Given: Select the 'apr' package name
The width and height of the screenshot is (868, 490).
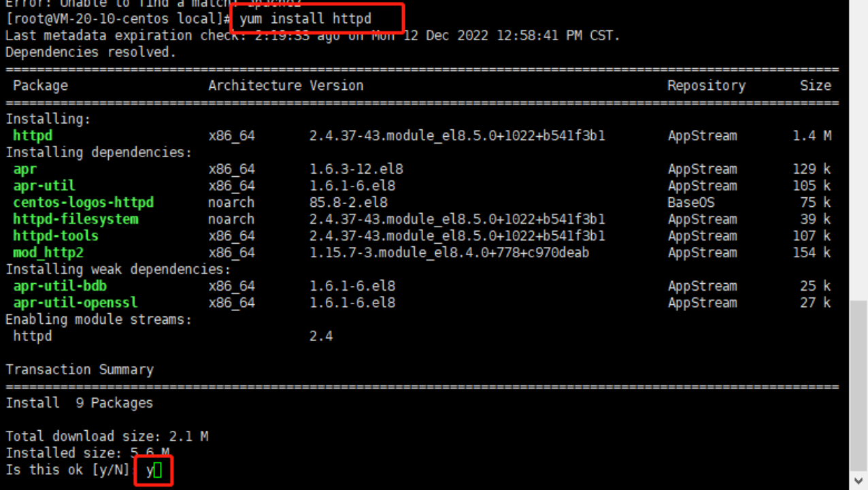Looking at the screenshot, I should point(24,169).
